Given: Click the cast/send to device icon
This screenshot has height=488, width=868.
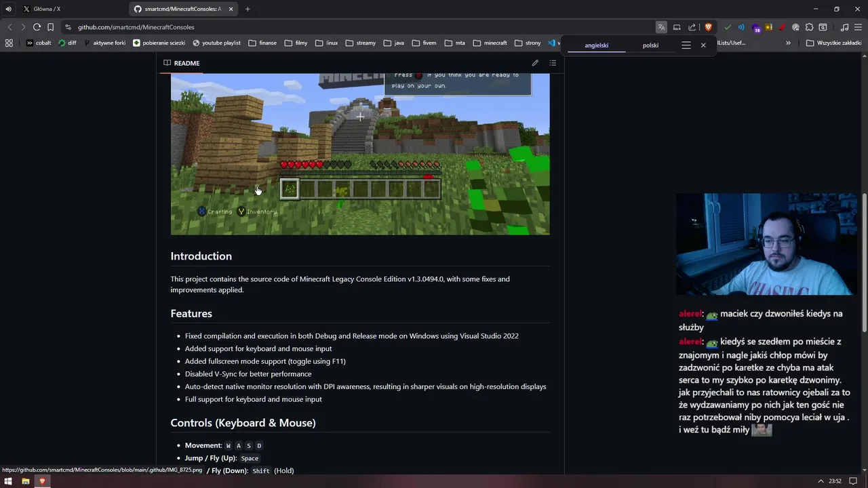Looking at the screenshot, I should 677,27.
